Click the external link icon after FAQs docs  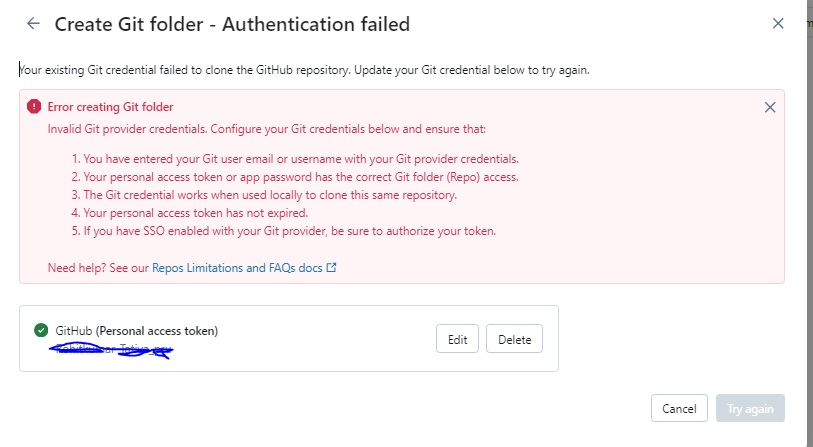(331, 268)
